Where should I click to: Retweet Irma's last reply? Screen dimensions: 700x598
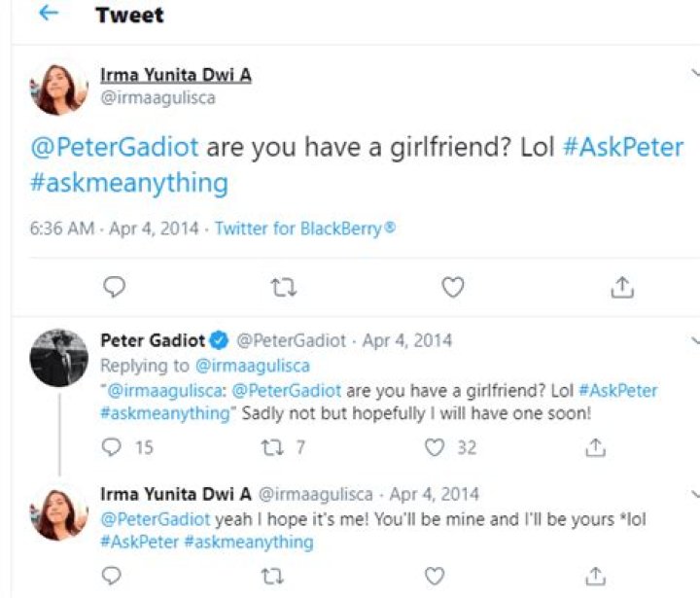(x=273, y=575)
